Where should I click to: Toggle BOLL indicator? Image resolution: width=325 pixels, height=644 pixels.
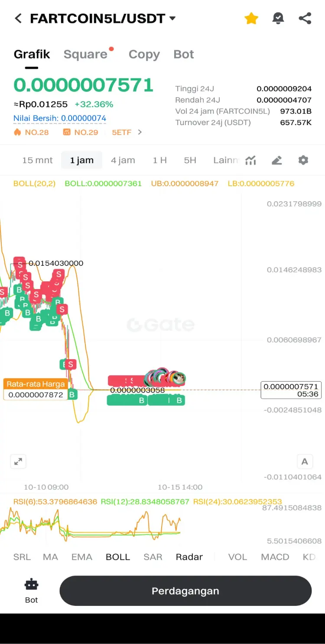tap(118, 557)
